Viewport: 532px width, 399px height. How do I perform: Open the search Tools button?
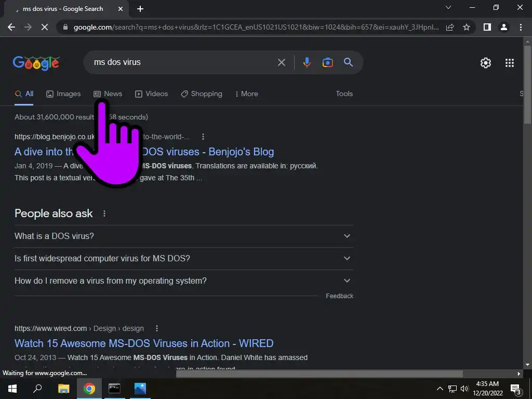tap(344, 94)
